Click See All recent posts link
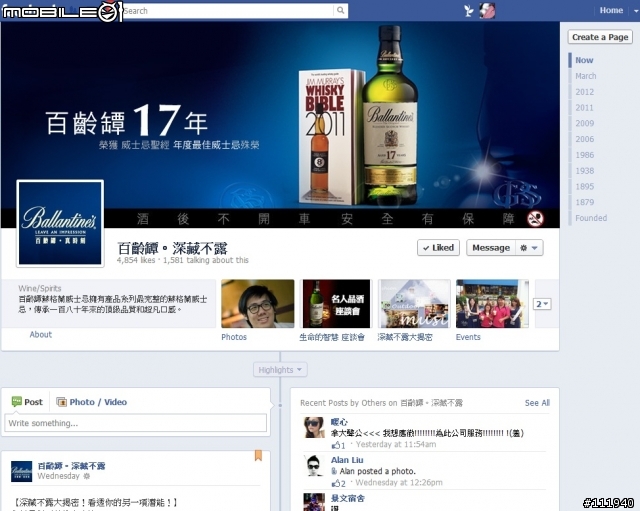The image size is (640, 511). (537, 403)
